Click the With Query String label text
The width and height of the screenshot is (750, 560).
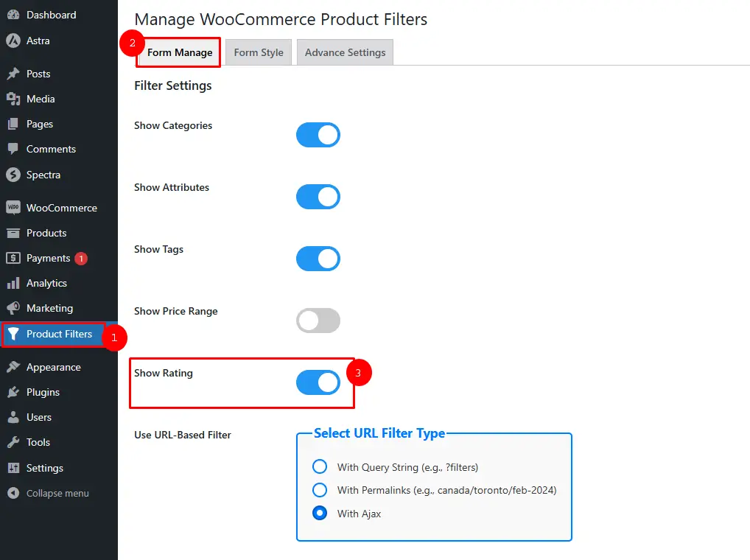407,467
